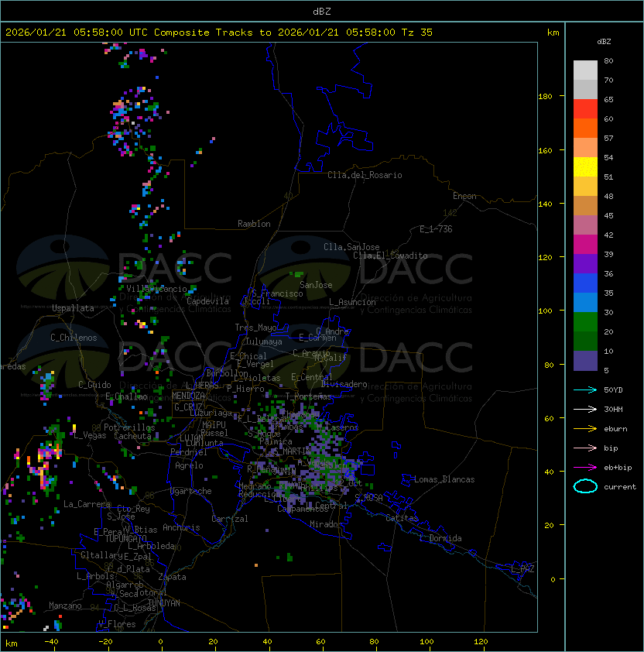Click the MENDOZA city label on map

point(190,396)
